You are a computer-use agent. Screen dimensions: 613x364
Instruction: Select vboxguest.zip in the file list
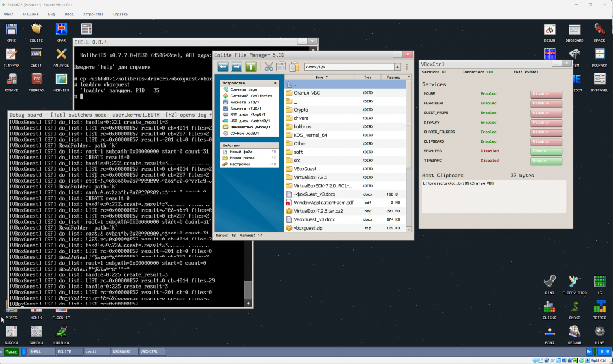click(x=345, y=228)
